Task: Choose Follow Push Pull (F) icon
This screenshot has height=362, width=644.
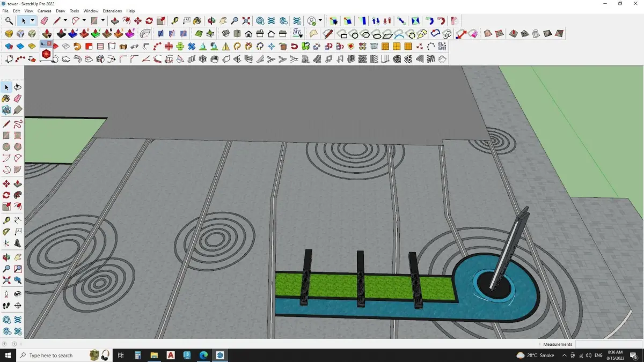Action: click(x=129, y=33)
